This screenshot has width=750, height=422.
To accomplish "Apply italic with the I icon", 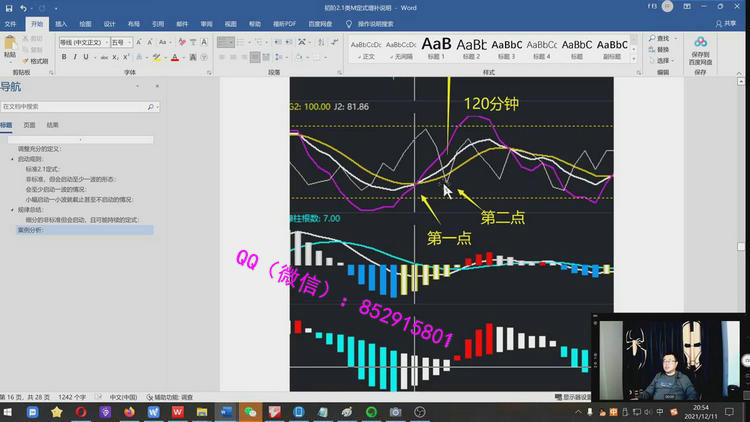I will [75, 58].
